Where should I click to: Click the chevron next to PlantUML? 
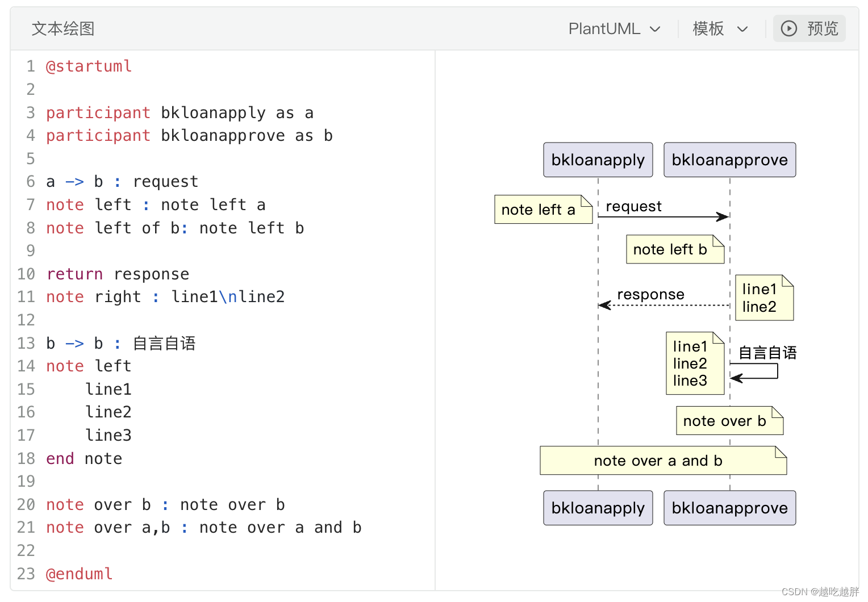point(655,29)
